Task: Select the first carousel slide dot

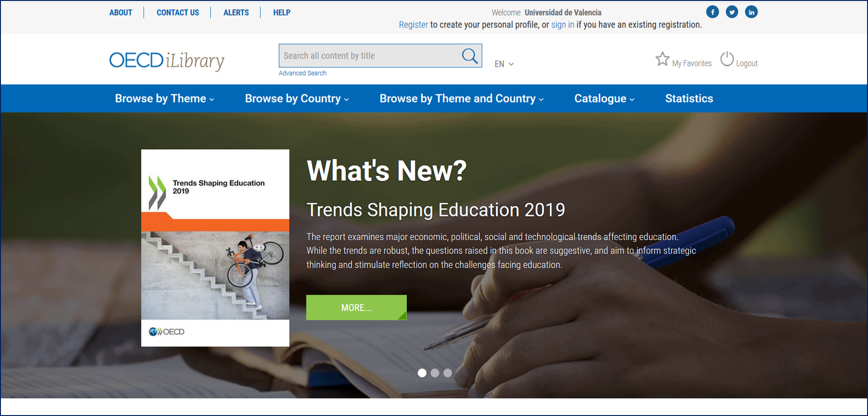Action: tap(422, 373)
